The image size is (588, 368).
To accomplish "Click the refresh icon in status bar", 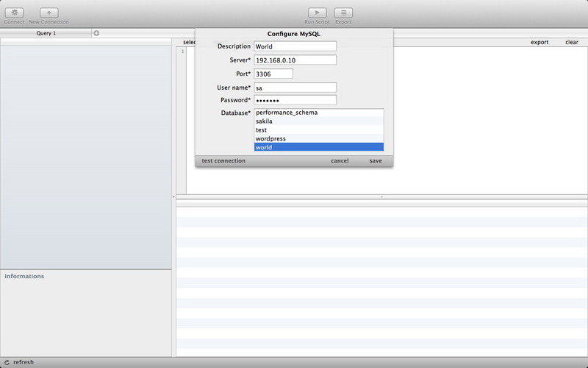I will point(7,362).
